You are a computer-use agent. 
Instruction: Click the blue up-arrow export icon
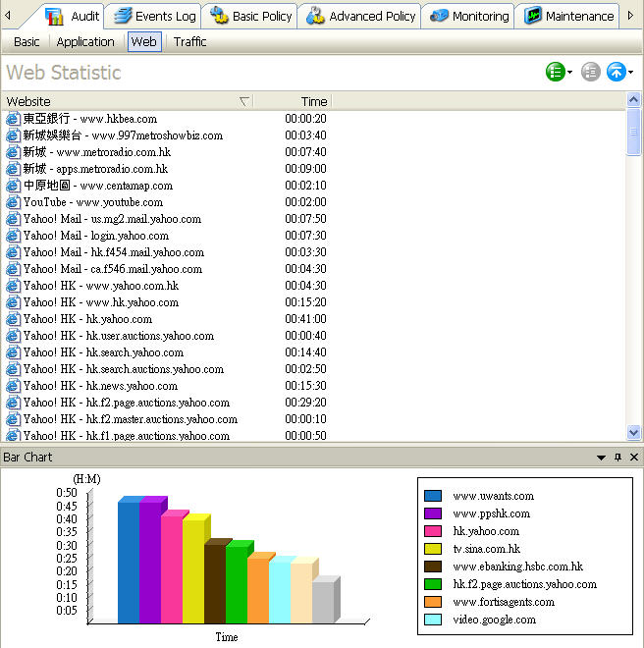point(616,72)
